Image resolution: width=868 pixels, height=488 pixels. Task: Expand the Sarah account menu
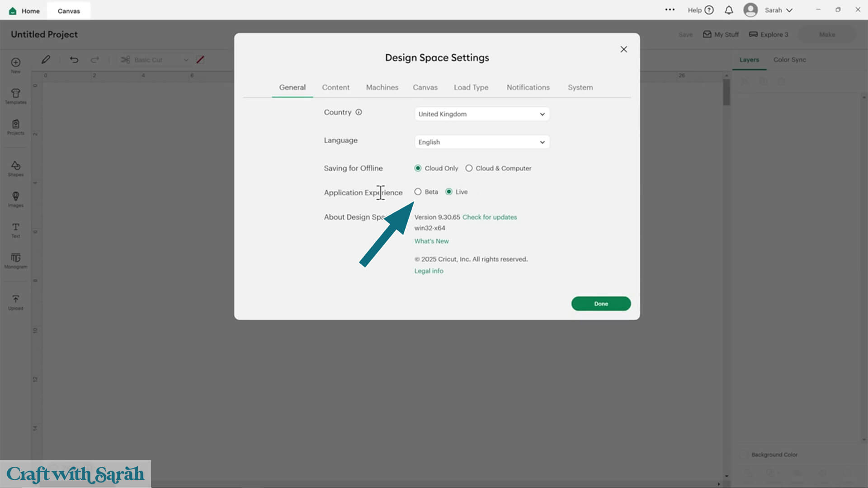tap(778, 10)
